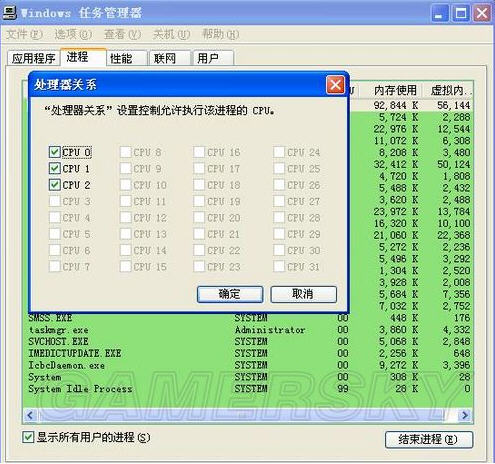Click the right arrow on horizontal scrollbar
Screen dimensions: 495x464
point(465,415)
